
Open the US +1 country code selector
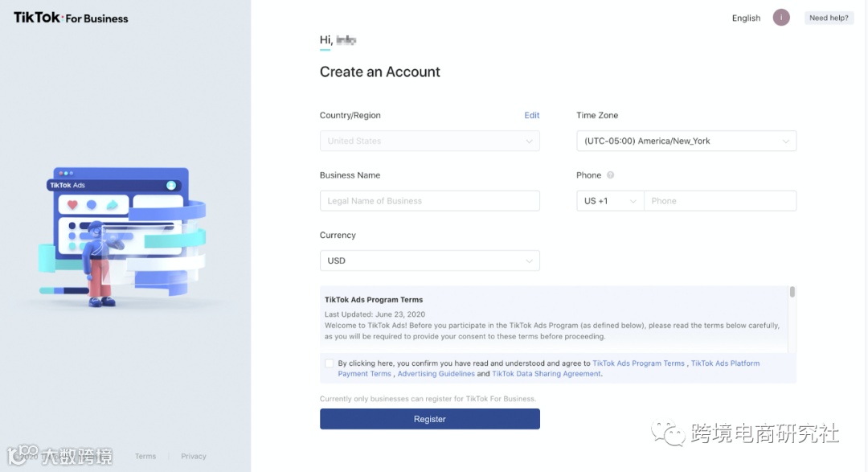(x=610, y=201)
